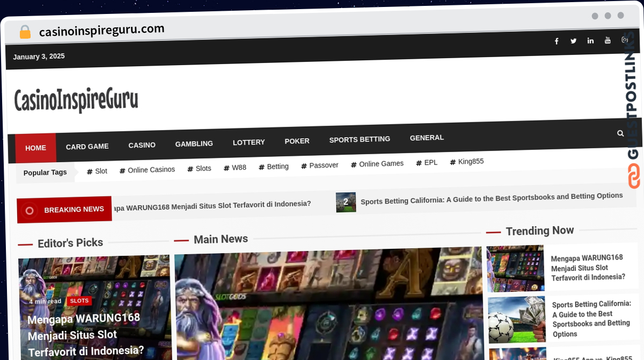Open the GENERAL menu item
Viewport: 644px width, 360px height.
click(x=427, y=138)
